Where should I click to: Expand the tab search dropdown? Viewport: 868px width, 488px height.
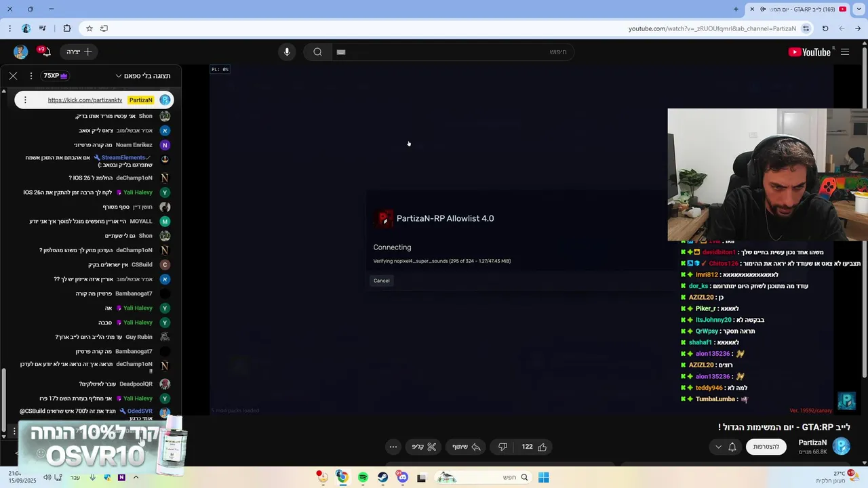pyautogui.click(x=859, y=9)
